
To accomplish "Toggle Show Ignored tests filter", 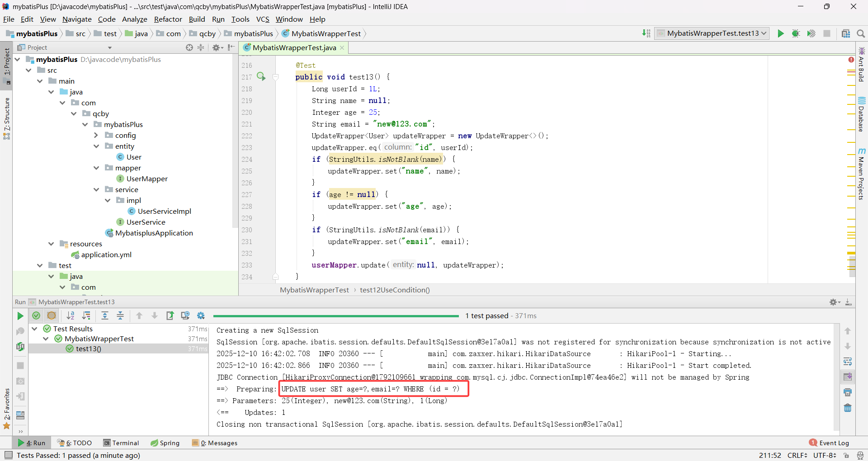I will tap(52, 316).
